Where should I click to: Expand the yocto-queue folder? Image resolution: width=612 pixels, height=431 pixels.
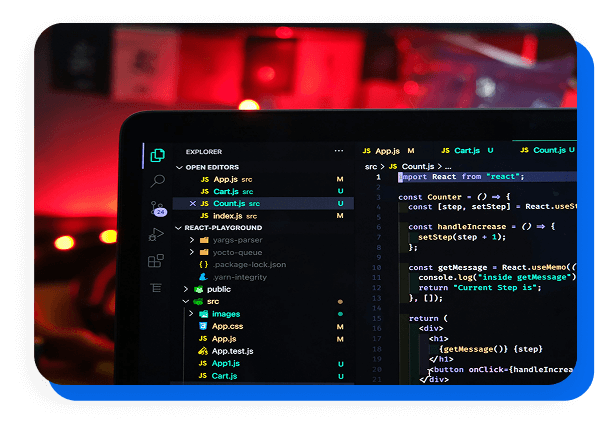[192, 252]
